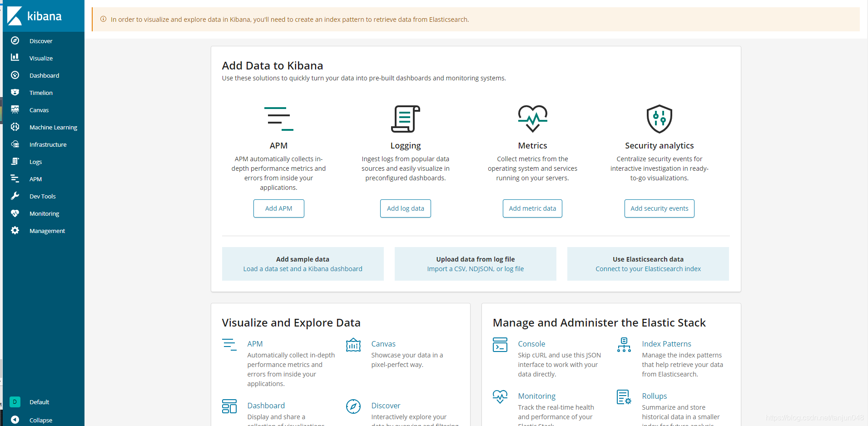Open Discover from the sidebar menu
The image size is (868, 426).
(41, 41)
